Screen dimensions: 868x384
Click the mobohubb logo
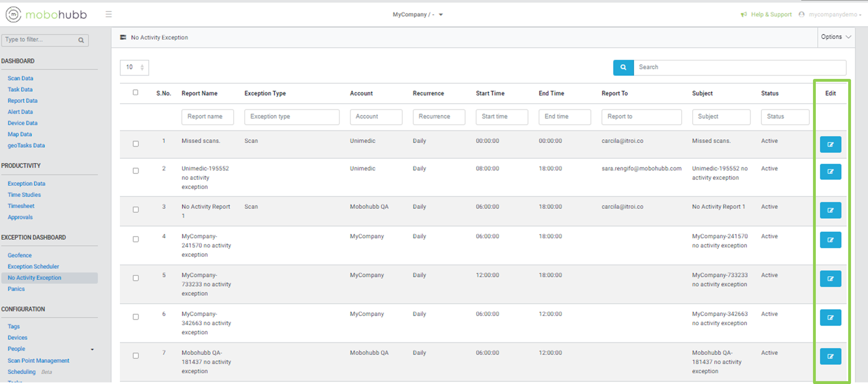click(46, 15)
